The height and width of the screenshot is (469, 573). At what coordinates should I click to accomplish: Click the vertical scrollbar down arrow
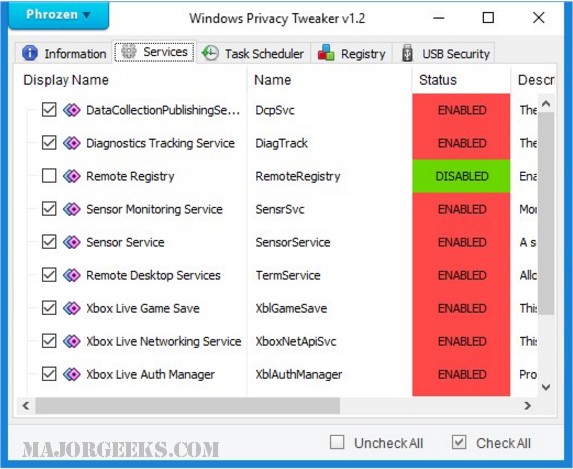point(546,387)
